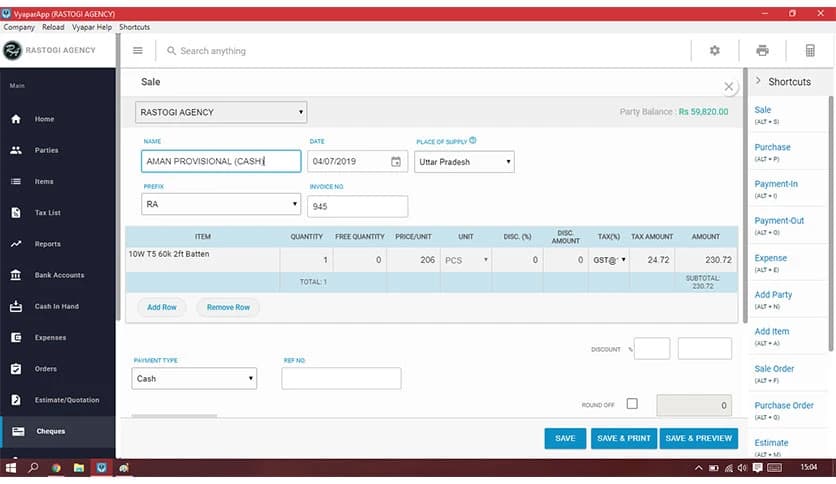Click the Orders clipboard icon
836x484 pixels.
pos(16,369)
